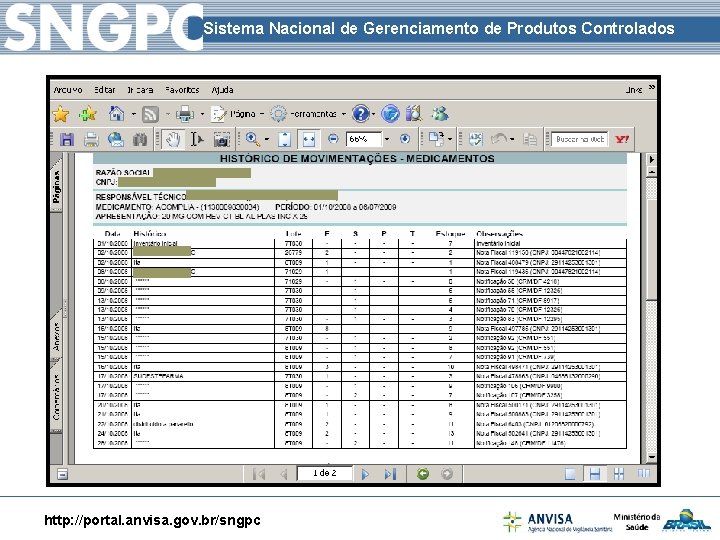The width and height of the screenshot is (720, 540).
Task: Open the Anexos side panel tab
Action: [x=56, y=335]
